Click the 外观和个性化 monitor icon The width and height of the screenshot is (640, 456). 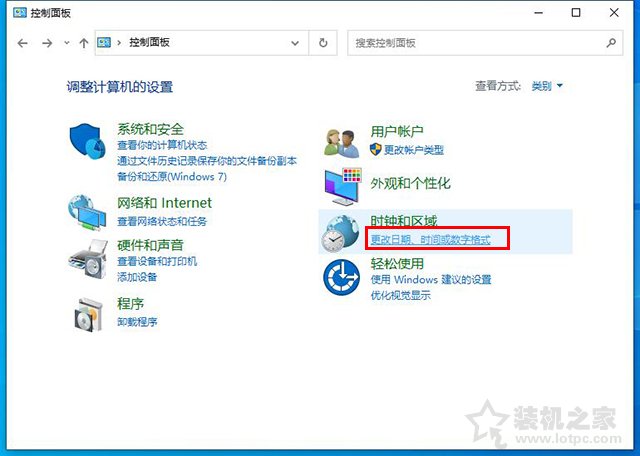click(x=343, y=187)
